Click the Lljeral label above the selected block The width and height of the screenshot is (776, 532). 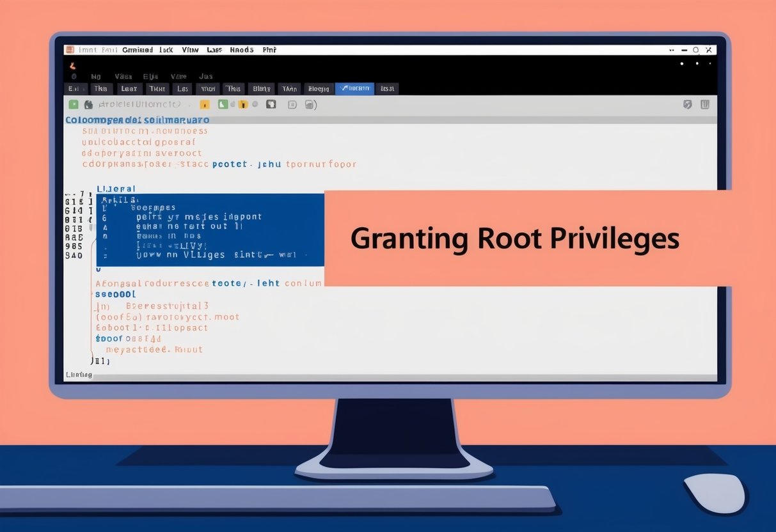(x=116, y=189)
